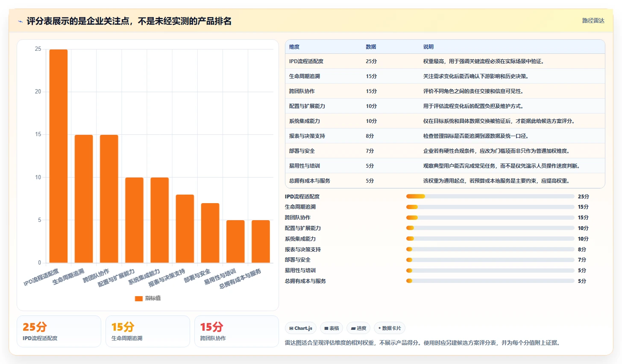
Task: Click the 配置与扩展能力 bar in the chart
Action: coord(134,220)
